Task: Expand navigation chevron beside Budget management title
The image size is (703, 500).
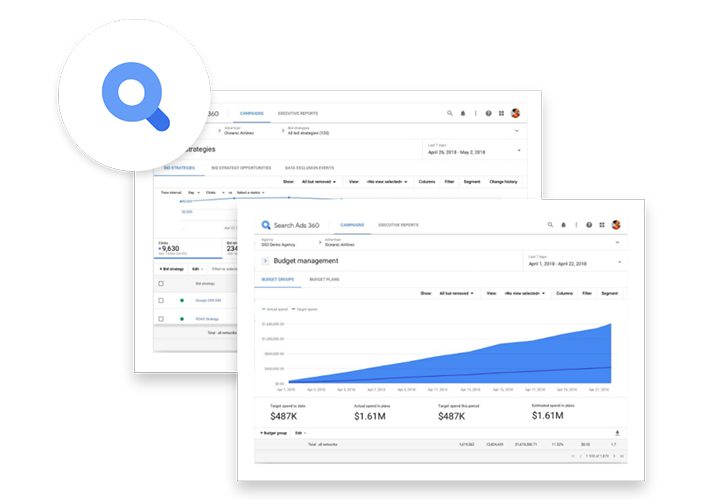Action: 265,261
